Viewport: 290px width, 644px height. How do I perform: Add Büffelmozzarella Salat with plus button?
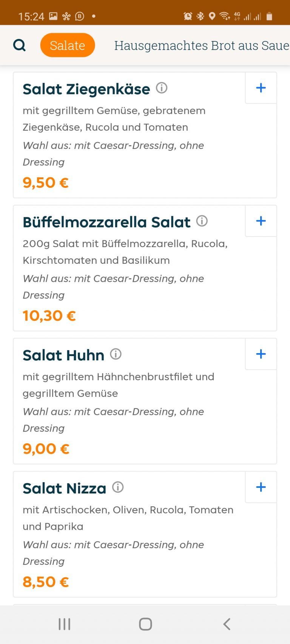261,221
